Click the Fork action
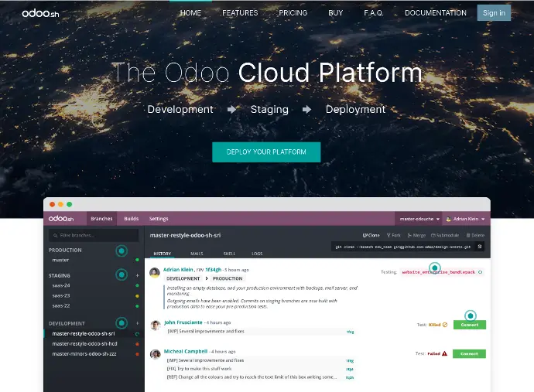This screenshot has width=534, height=392. (394, 235)
